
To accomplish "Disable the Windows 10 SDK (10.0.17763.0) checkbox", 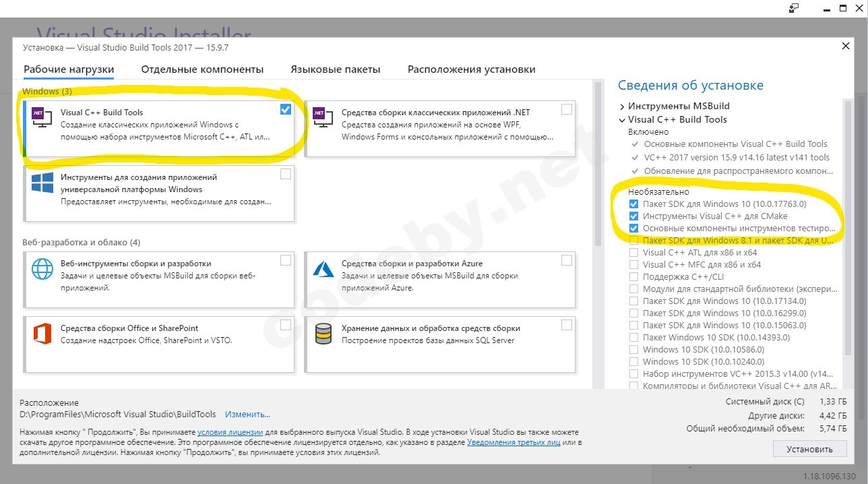I will pos(633,204).
